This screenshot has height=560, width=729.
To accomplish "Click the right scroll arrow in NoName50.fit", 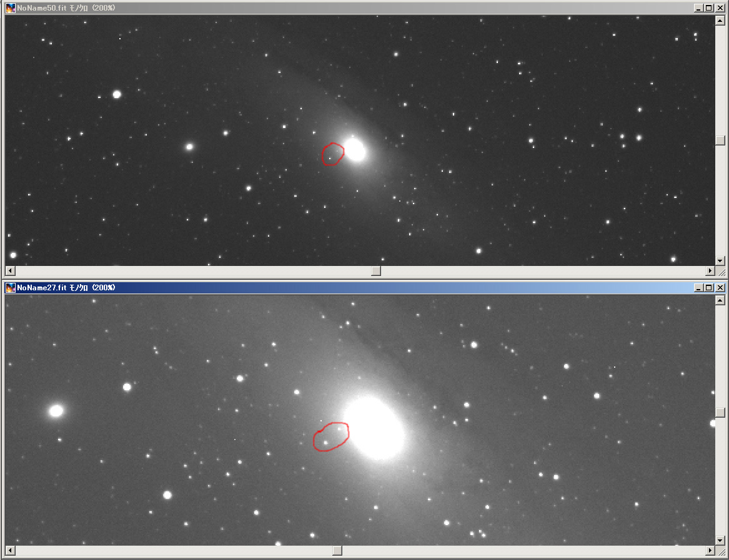I will point(710,270).
